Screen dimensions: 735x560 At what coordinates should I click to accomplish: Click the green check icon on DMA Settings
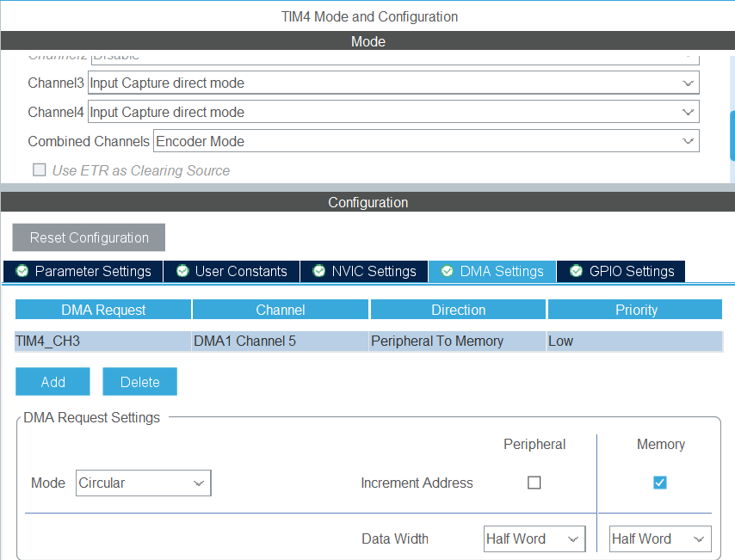click(448, 271)
